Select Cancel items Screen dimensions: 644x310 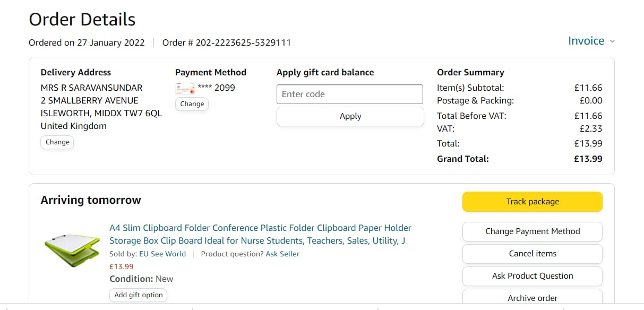tap(532, 254)
